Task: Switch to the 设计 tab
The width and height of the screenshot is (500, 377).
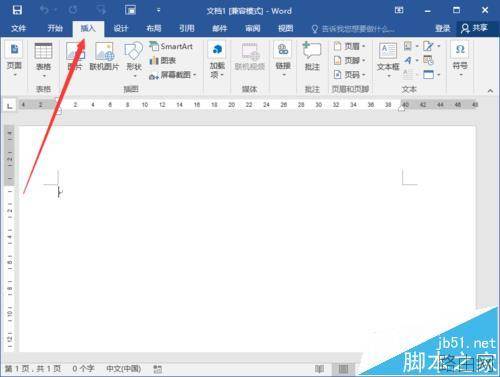Action: 121,28
